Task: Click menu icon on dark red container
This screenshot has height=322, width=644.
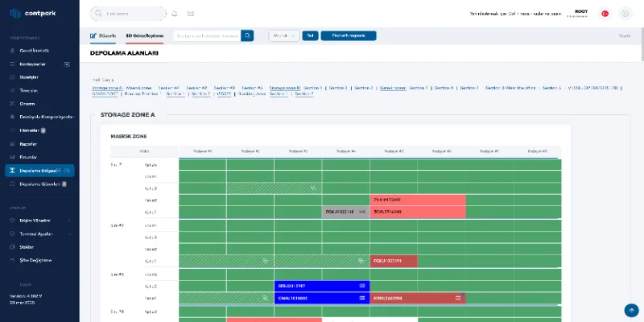Action: tap(458, 298)
